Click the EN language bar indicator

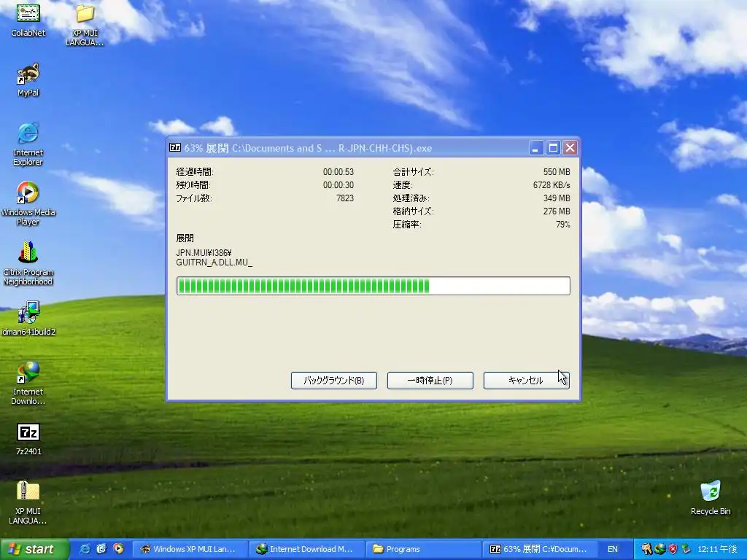coord(613,549)
